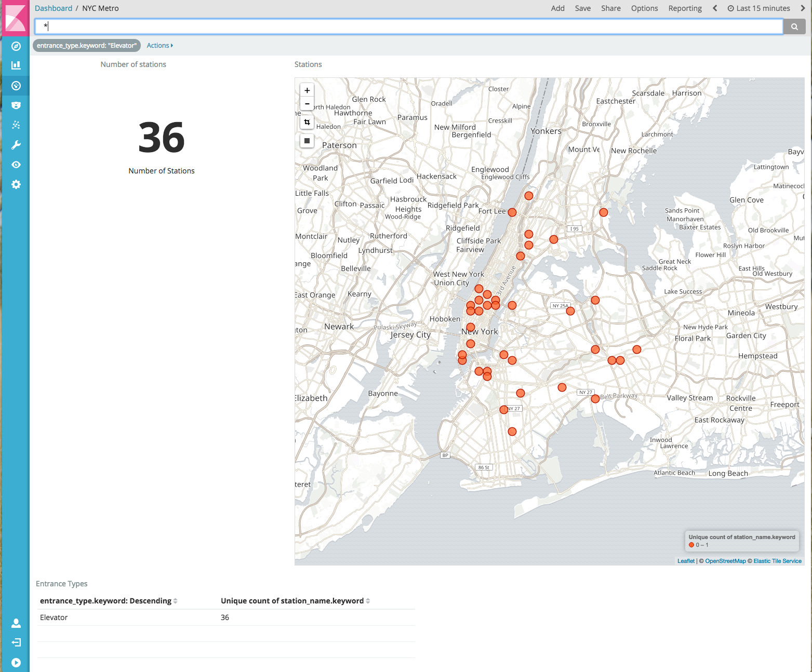Open the OpenStreetMap attribution link

(x=725, y=561)
